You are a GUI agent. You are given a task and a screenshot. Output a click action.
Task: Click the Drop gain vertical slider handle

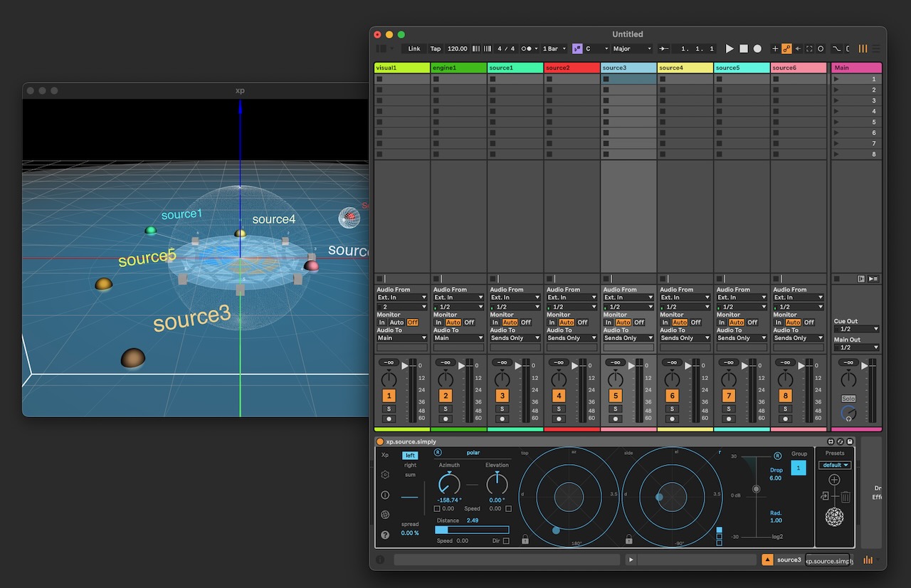click(756, 489)
